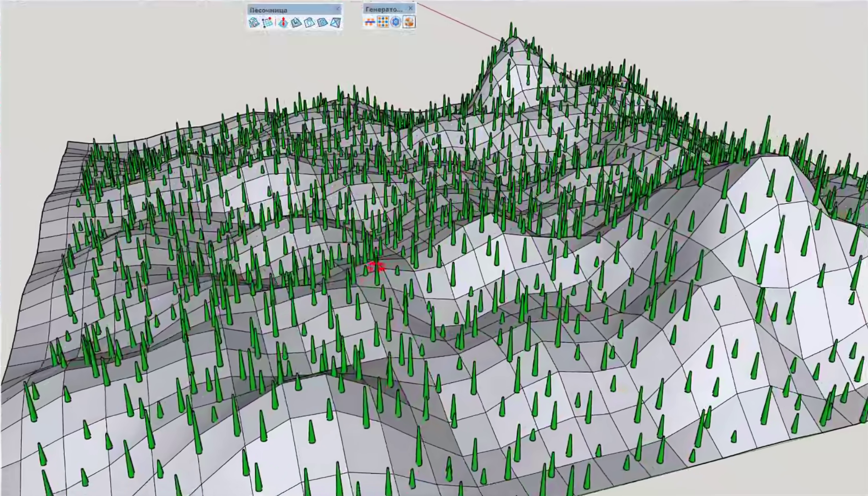The width and height of the screenshot is (868, 496).
Task: Pick the Drape sandbox tool
Action: click(310, 22)
